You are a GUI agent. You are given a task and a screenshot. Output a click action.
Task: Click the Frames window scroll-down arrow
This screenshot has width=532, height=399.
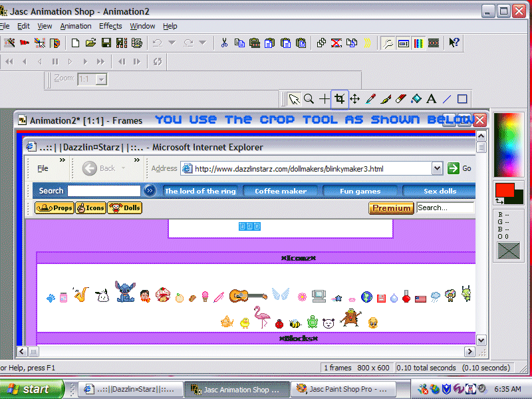click(x=481, y=340)
